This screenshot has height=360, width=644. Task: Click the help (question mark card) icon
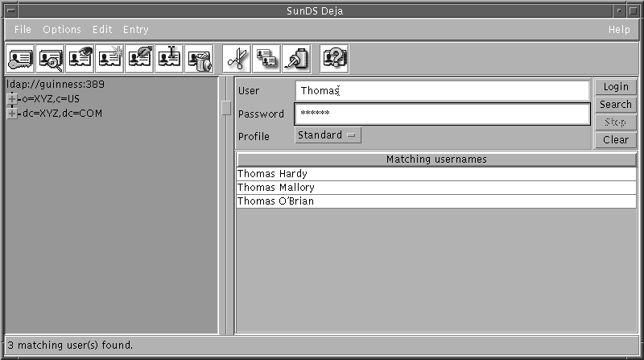tap(334, 59)
